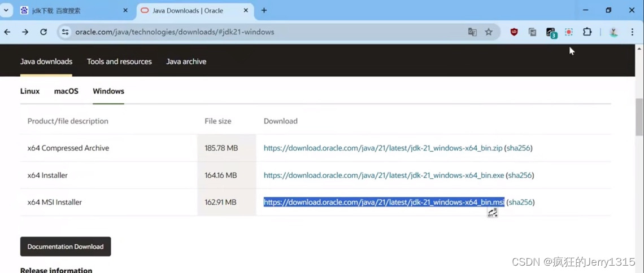644x273 pixels.
Task: Click the x64 Installer description text
Action: [x=47, y=175]
